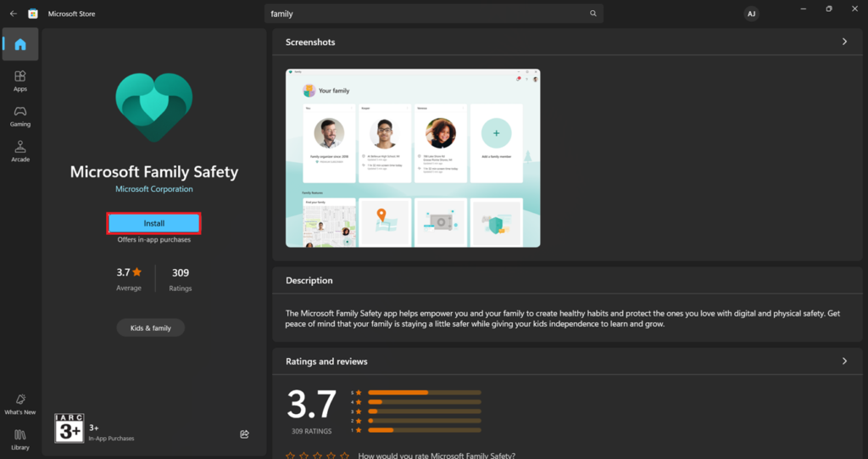Expand the Screenshots section
The image size is (868, 459).
tap(844, 42)
